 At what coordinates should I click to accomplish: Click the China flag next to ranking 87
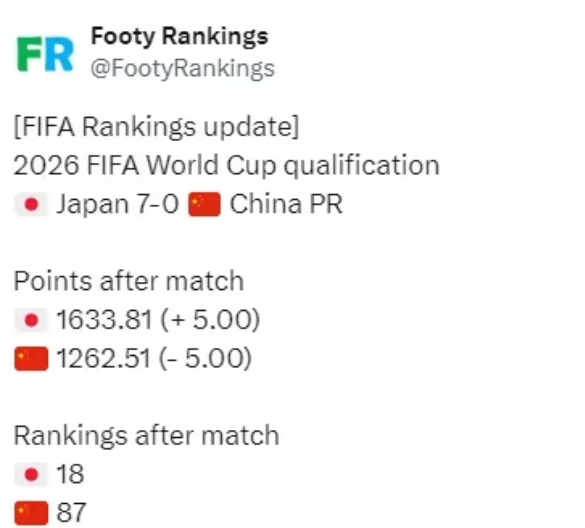(31, 513)
